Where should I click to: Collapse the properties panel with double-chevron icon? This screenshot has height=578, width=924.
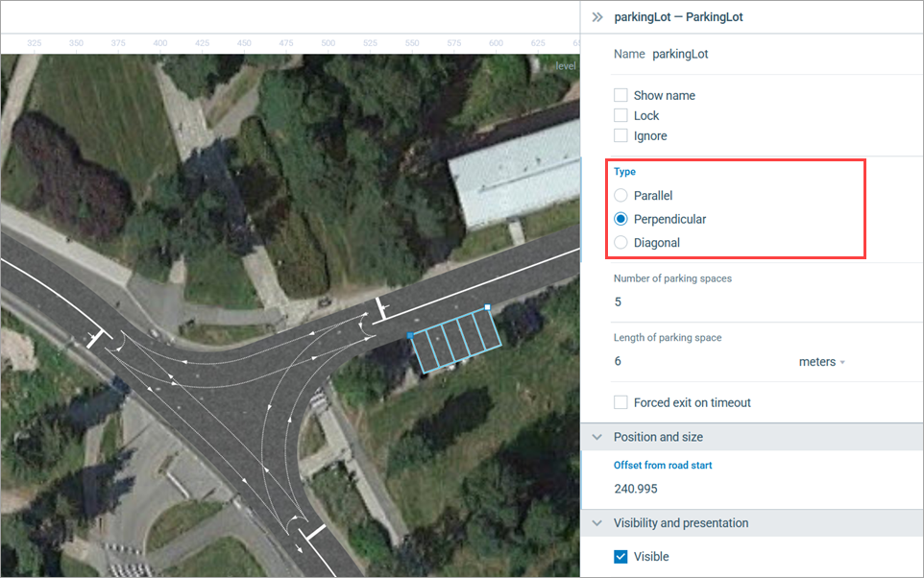click(596, 17)
